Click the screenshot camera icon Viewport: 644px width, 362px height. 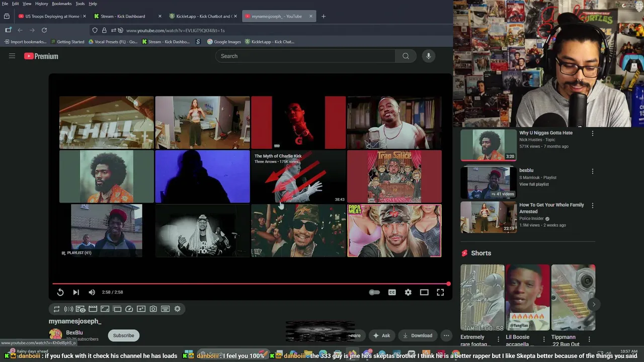(x=153, y=309)
